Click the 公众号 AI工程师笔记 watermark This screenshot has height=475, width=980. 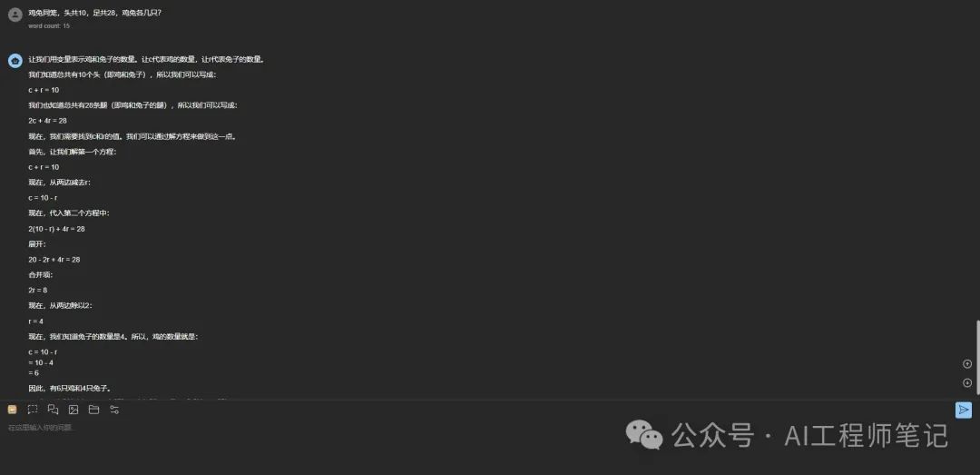point(787,435)
